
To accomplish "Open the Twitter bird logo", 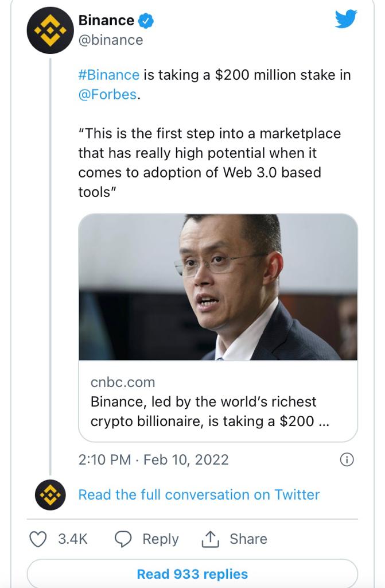I will pyautogui.click(x=346, y=19).
